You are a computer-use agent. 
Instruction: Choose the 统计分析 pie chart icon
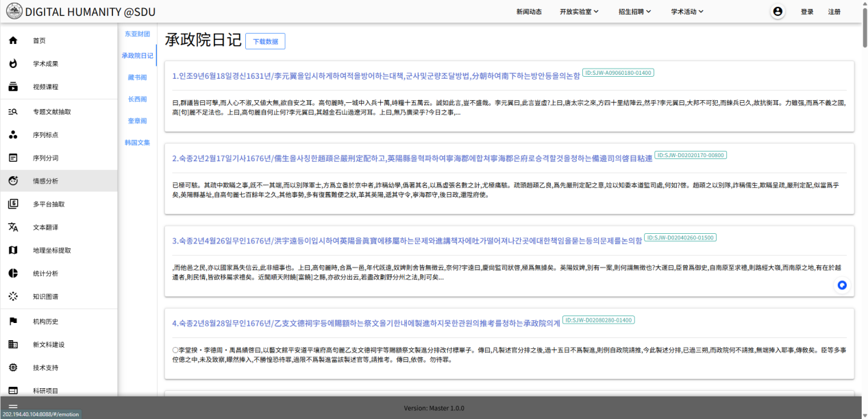click(13, 274)
